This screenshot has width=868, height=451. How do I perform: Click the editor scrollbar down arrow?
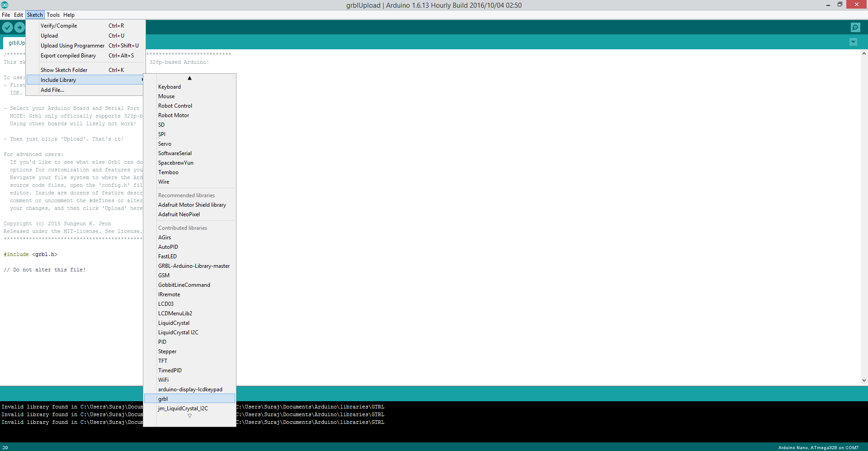864,380
